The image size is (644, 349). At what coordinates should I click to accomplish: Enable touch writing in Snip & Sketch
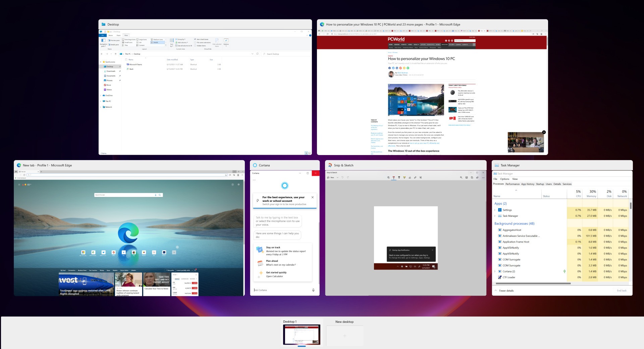(x=388, y=178)
